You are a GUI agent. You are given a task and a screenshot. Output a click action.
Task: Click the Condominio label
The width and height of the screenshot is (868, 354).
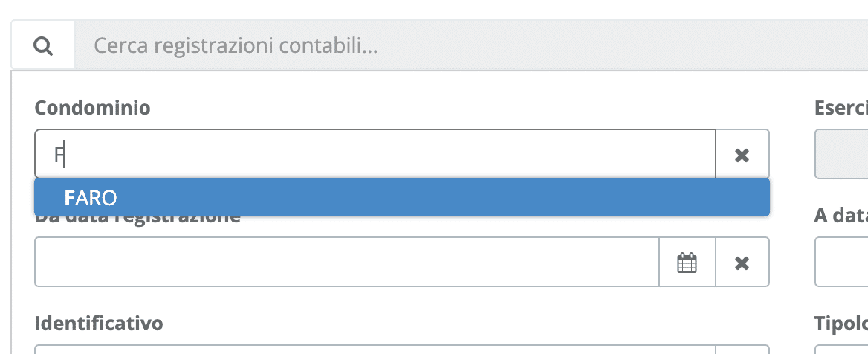[x=92, y=108]
